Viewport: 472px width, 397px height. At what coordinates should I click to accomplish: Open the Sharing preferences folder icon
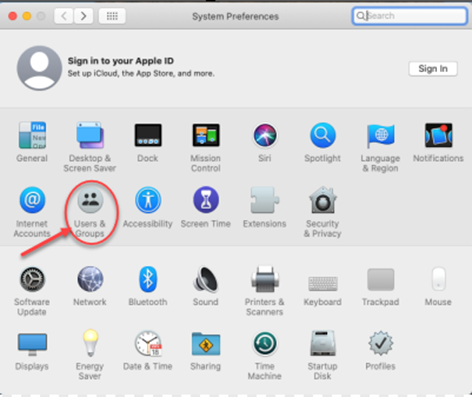pos(206,344)
